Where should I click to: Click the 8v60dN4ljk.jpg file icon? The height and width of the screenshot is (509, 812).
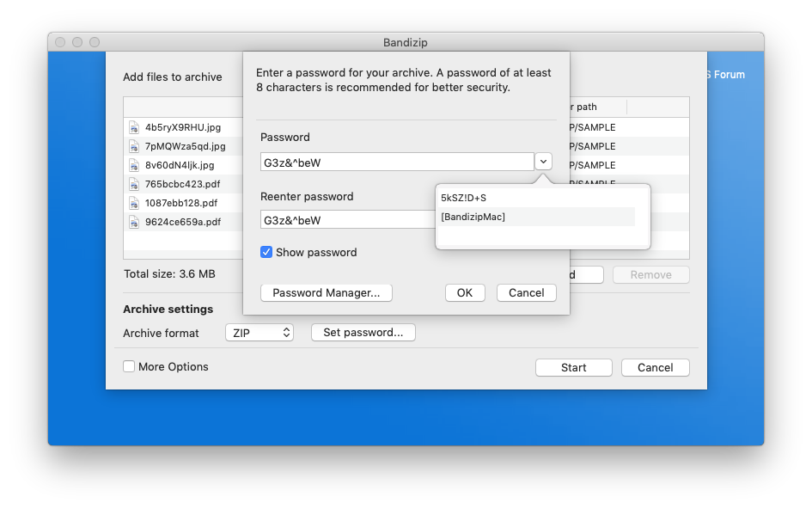[x=134, y=165]
